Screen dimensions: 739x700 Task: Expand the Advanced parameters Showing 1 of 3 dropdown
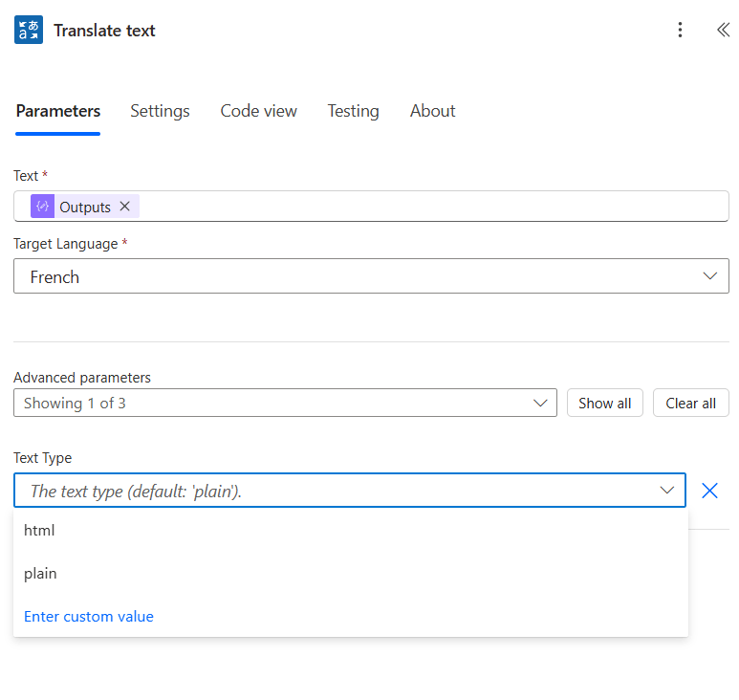[x=285, y=403]
